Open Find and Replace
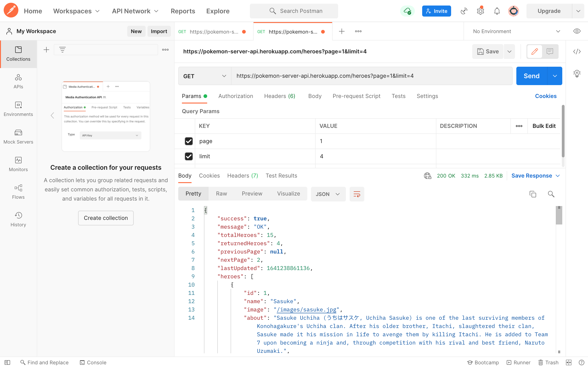The image size is (588, 368). 45,362
